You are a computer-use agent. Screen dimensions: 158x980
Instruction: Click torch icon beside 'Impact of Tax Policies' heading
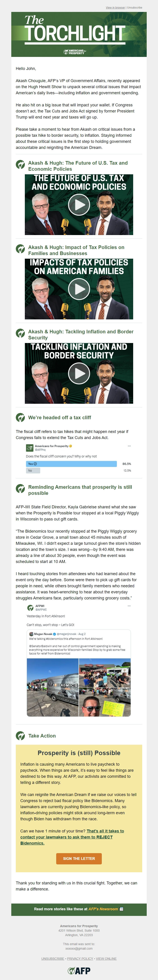click(x=20, y=249)
